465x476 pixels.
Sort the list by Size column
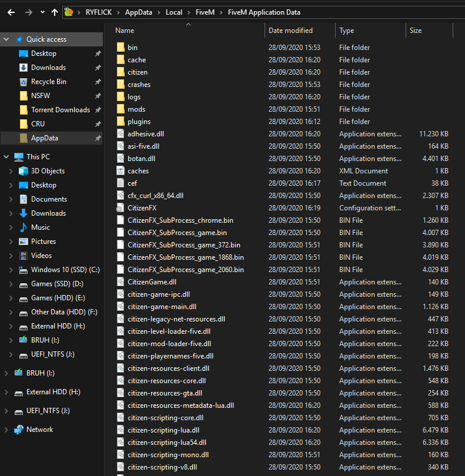click(416, 31)
